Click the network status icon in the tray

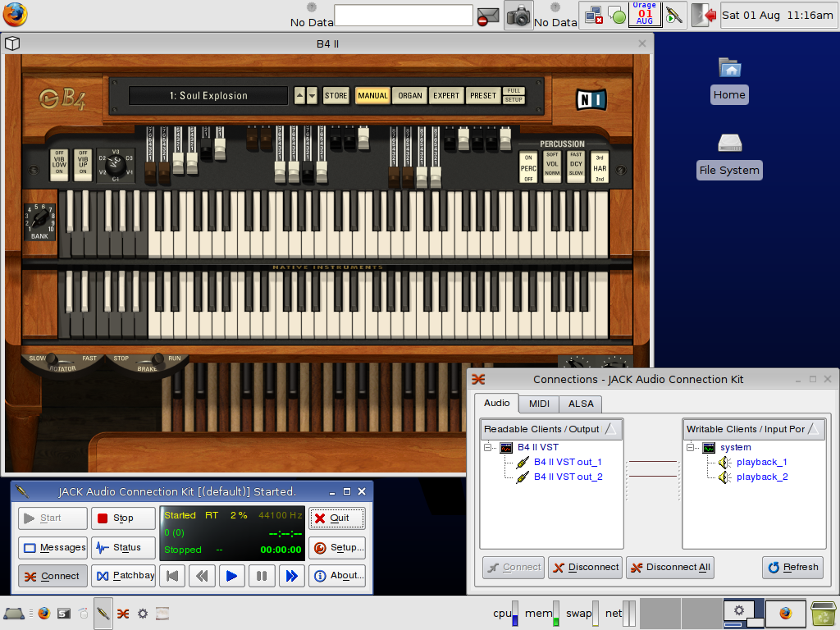point(593,15)
